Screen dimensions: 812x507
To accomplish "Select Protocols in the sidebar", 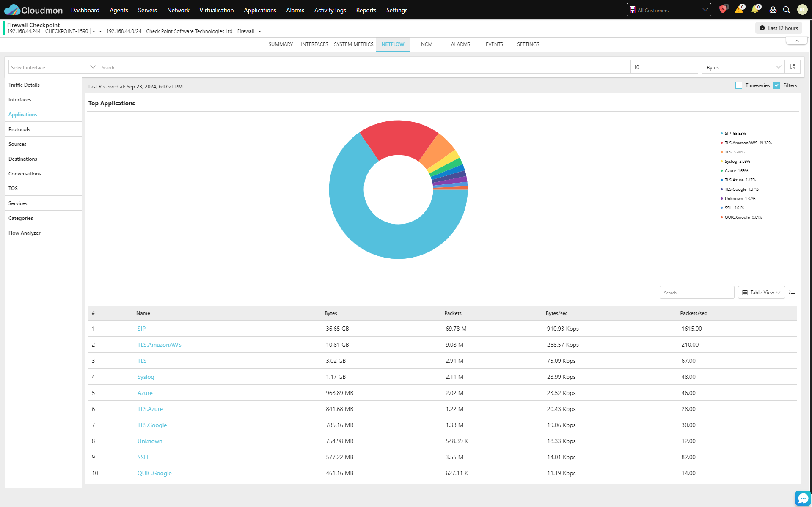I will click(43, 129).
